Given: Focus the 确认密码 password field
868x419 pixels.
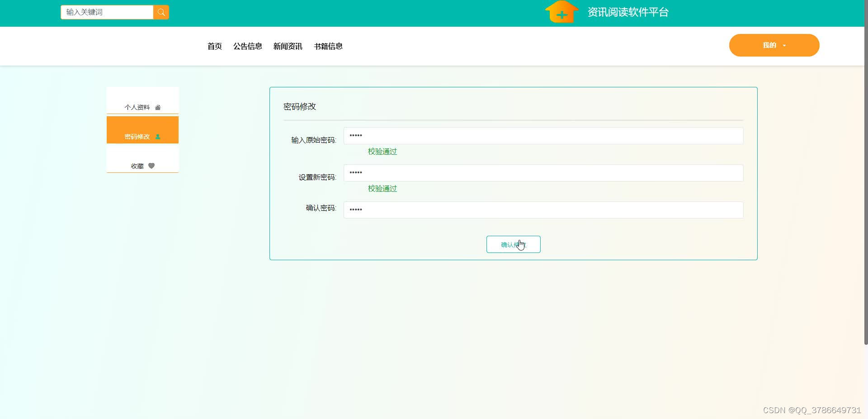Looking at the screenshot, I should click(543, 210).
